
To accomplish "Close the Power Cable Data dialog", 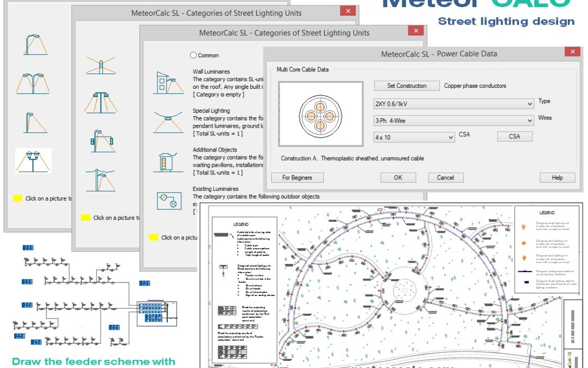I will [x=572, y=52].
